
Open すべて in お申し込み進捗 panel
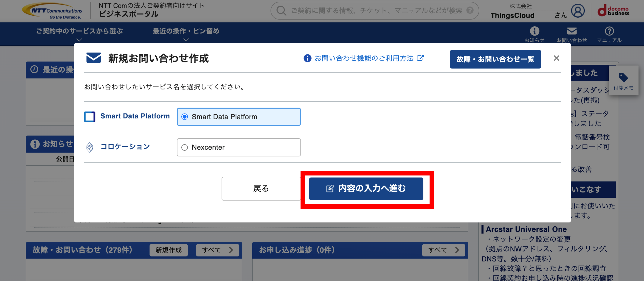click(444, 250)
